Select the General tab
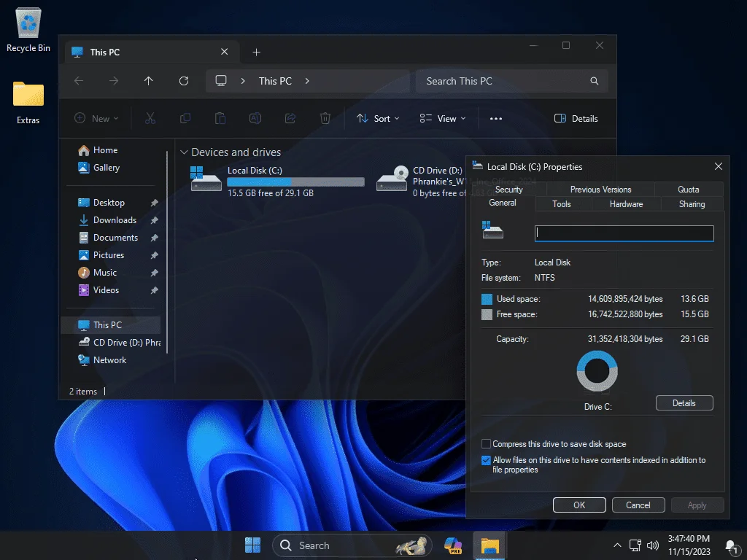This screenshot has height=560, width=747. click(x=503, y=203)
